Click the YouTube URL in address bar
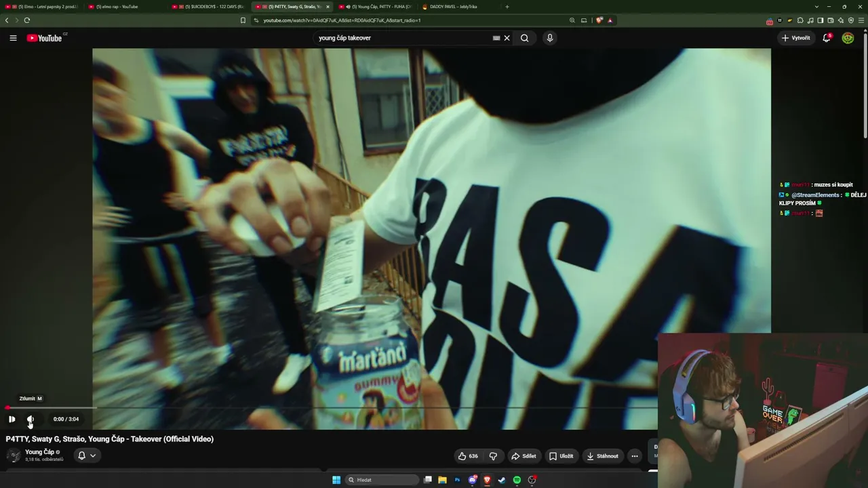 pyautogui.click(x=342, y=20)
